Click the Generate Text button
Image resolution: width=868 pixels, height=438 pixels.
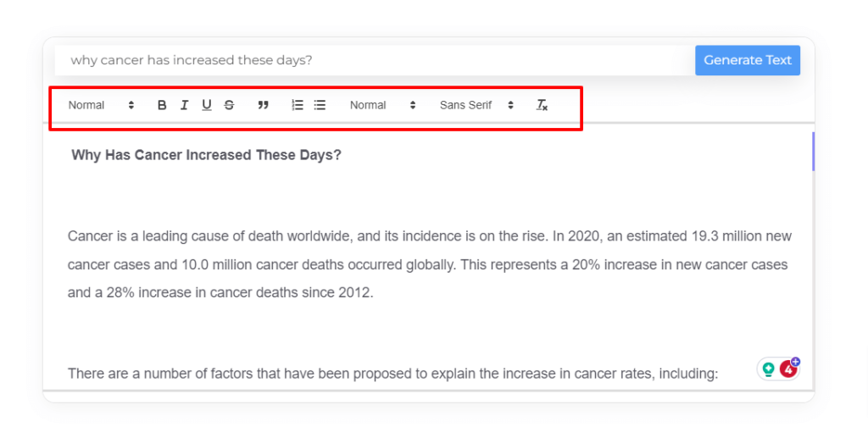coord(748,60)
